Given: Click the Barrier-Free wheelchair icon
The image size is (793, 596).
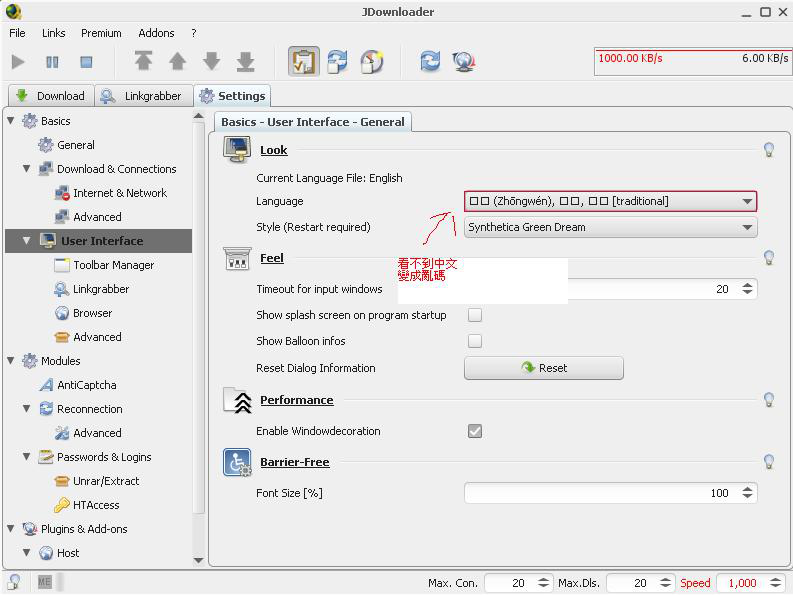Looking at the screenshot, I should (237, 462).
